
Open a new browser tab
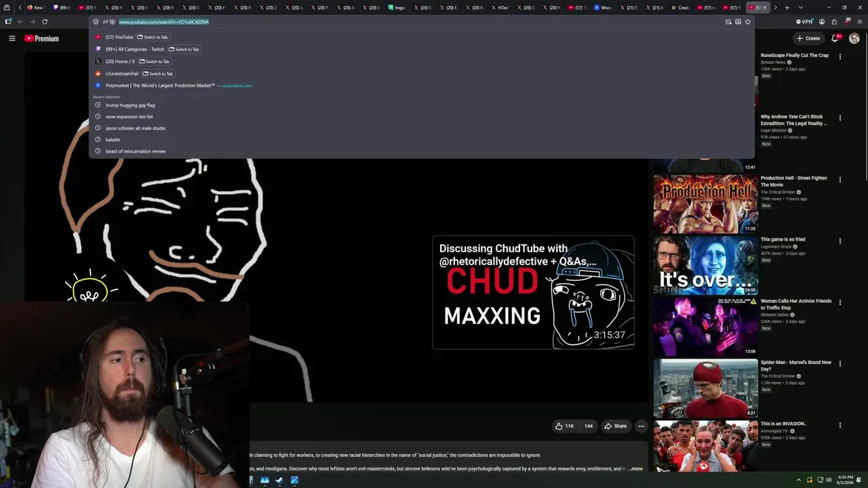(x=787, y=7)
